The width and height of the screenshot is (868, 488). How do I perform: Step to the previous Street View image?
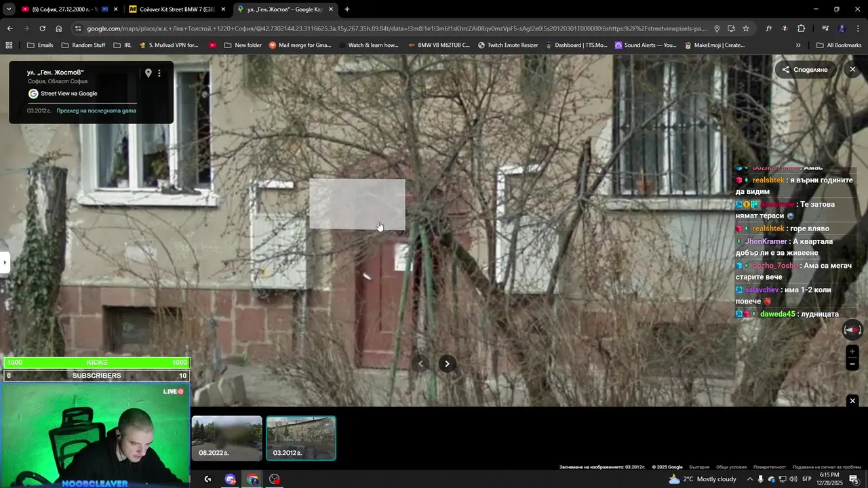click(x=420, y=364)
